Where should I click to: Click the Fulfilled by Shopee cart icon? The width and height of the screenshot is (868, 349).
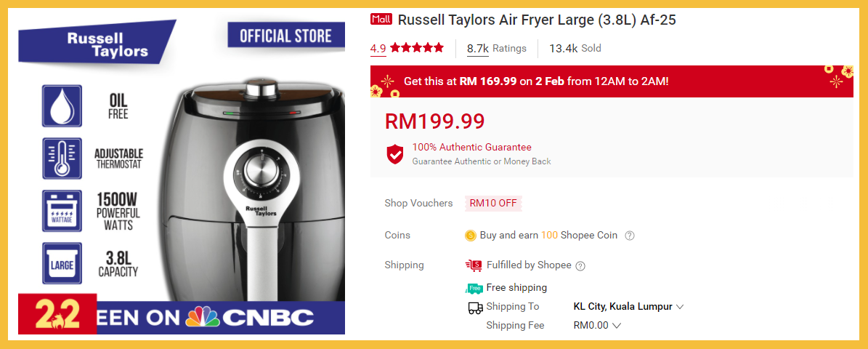click(x=474, y=266)
